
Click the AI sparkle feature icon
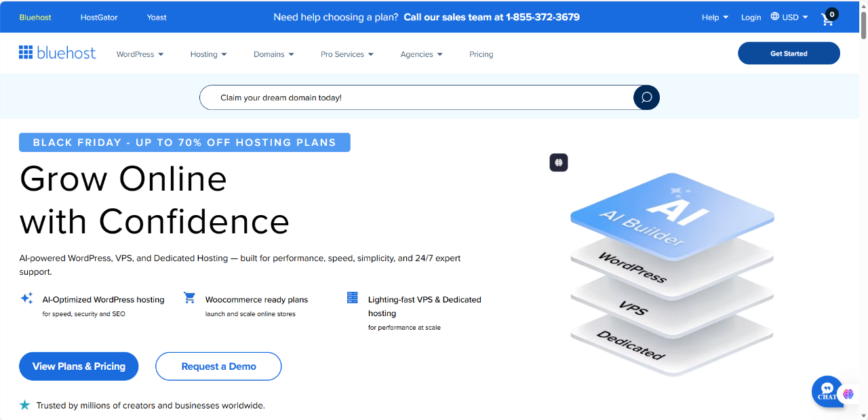pyautogui.click(x=26, y=298)
